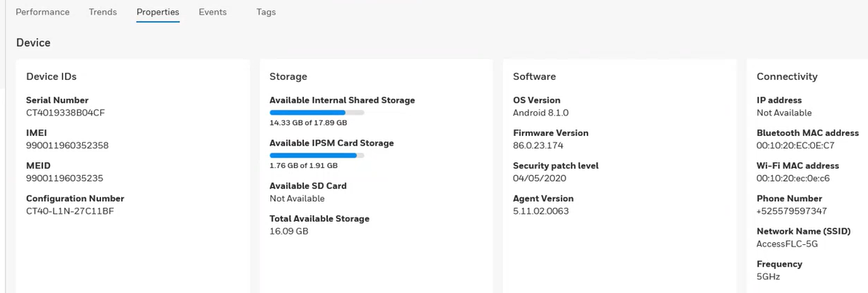Open the Events tab
The image size is (868, 293).
click(212, 12)
